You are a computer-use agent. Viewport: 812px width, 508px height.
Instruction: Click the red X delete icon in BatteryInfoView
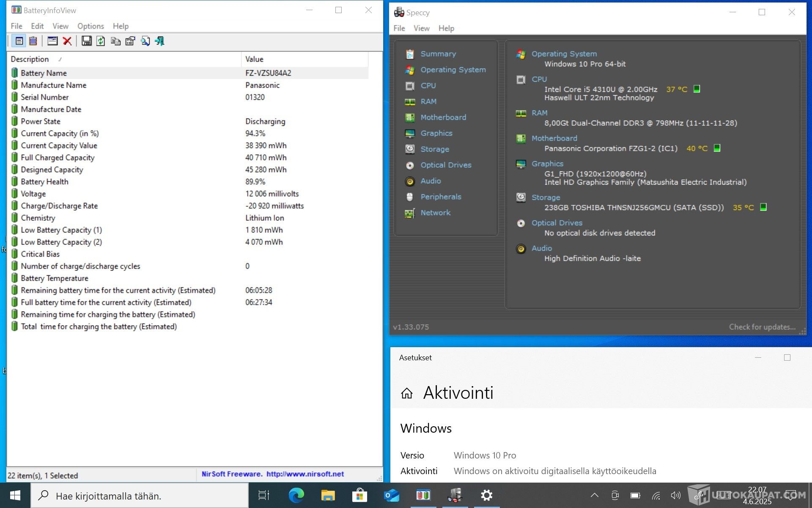point(67,41)
